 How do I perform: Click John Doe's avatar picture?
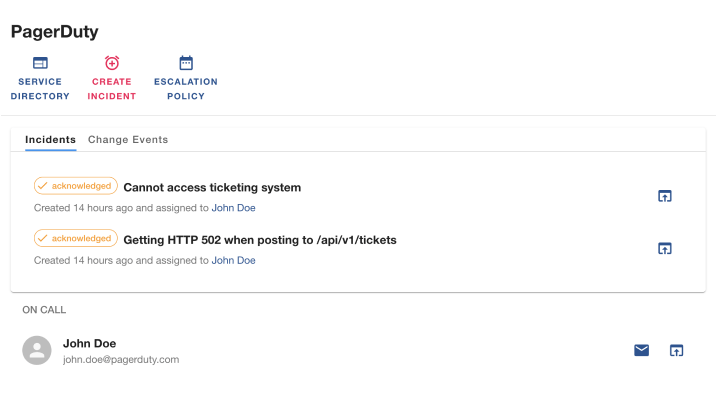37,350
